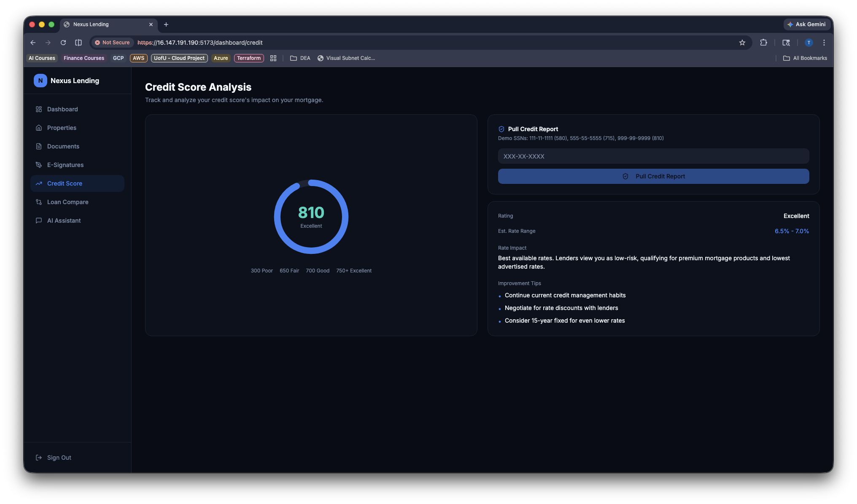Viewport: 857px width, 504px height.
Task: Click the Documents file icon
Action: [39, 146]
